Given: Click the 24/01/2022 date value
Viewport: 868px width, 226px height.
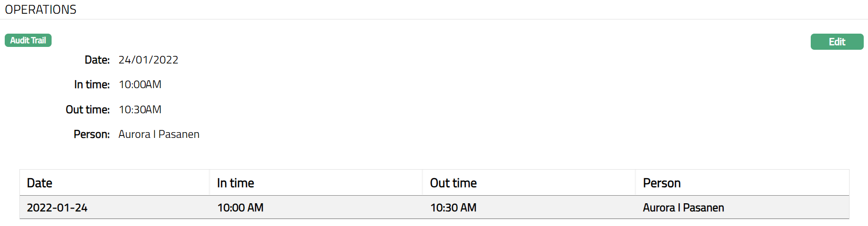Looking at the screenshot, I should pyautogui.click(x=148, y=60).
